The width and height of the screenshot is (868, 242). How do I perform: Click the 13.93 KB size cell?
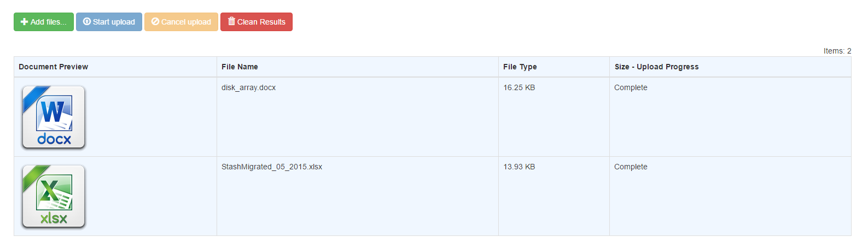click(x=519, y=167)
